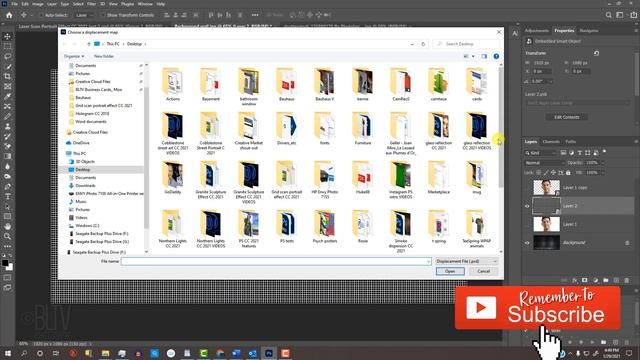Select the Crop tool

point(7,76)
